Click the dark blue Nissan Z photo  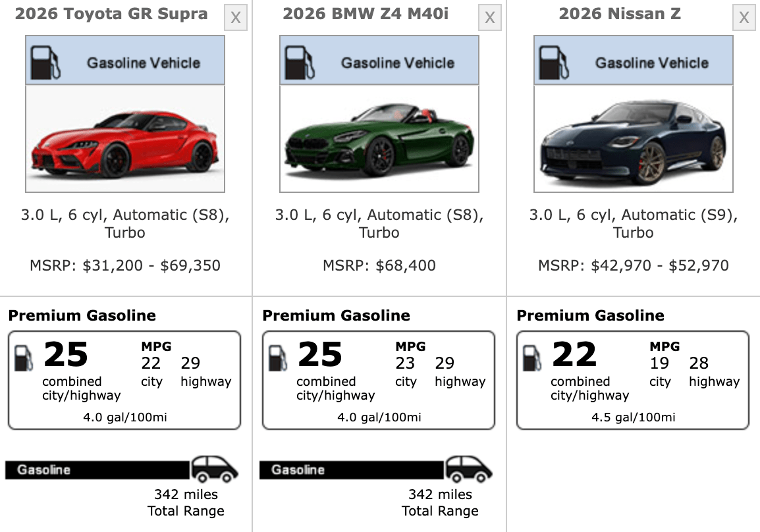click(x=633, y=137)
